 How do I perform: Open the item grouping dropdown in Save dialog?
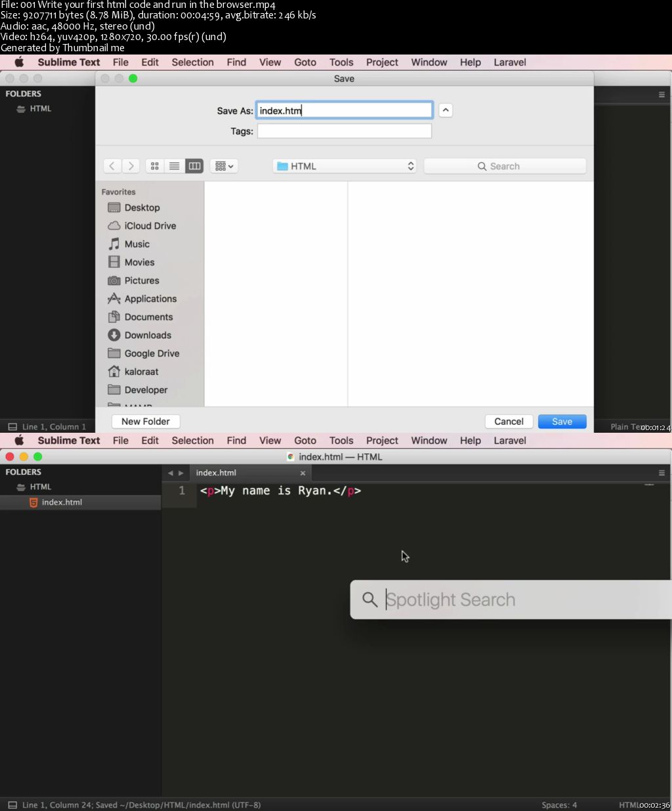click(224, 166)
